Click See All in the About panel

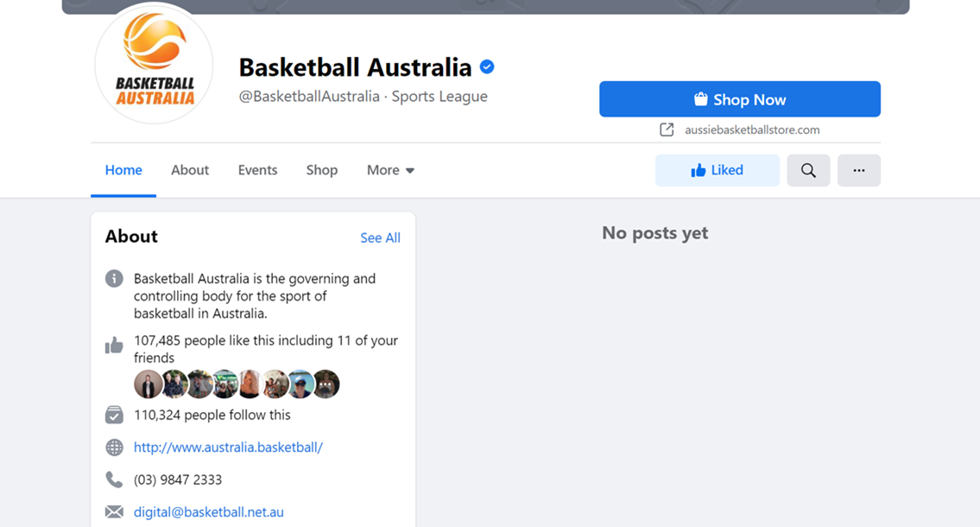[380, 238]
